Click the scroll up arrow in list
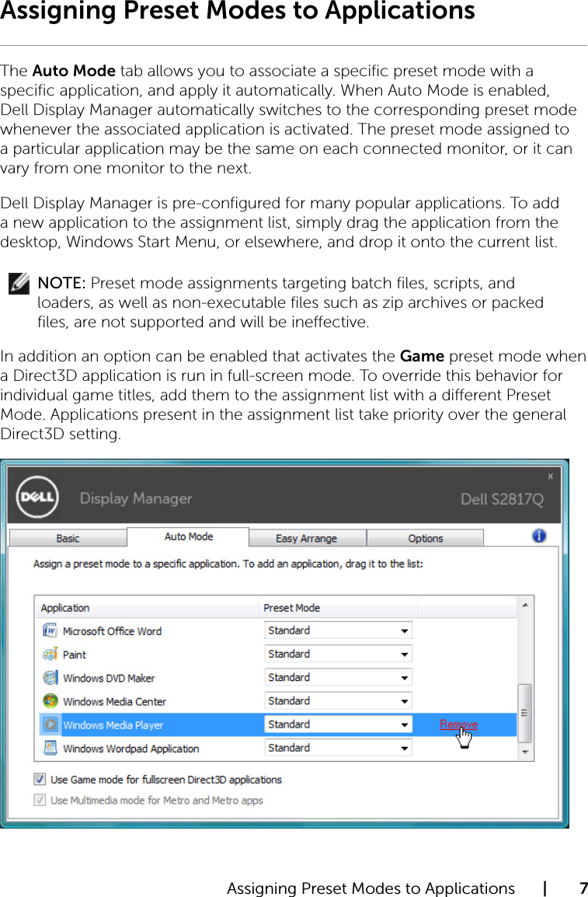This screenshot has width=588, height=897. point(525,604)
